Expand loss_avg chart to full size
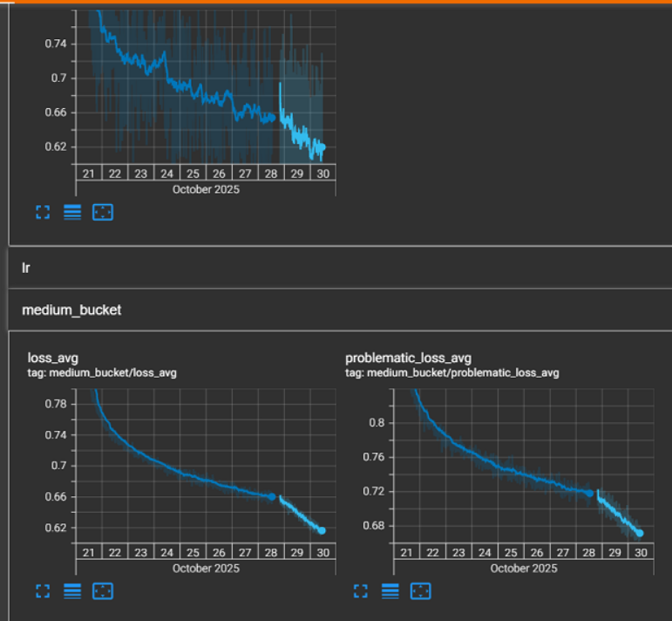 click(x=43, y=591)
